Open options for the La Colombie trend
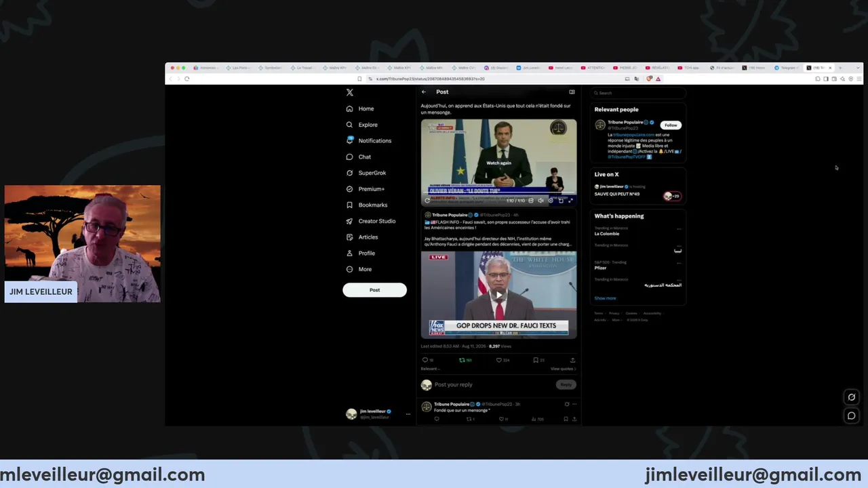This screenshot has width=868, height=488. 679,228
